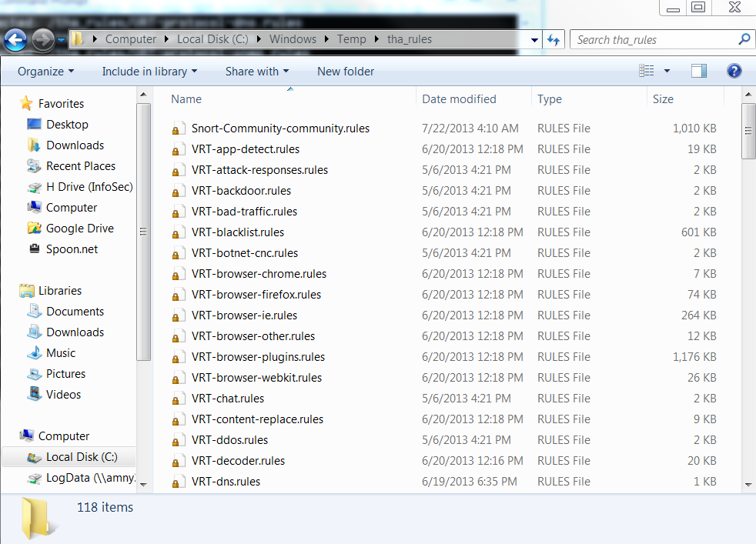Screen dimensions: 756x544
Task: Select the Spoon.net favorite icon
Action: [34, 249]
